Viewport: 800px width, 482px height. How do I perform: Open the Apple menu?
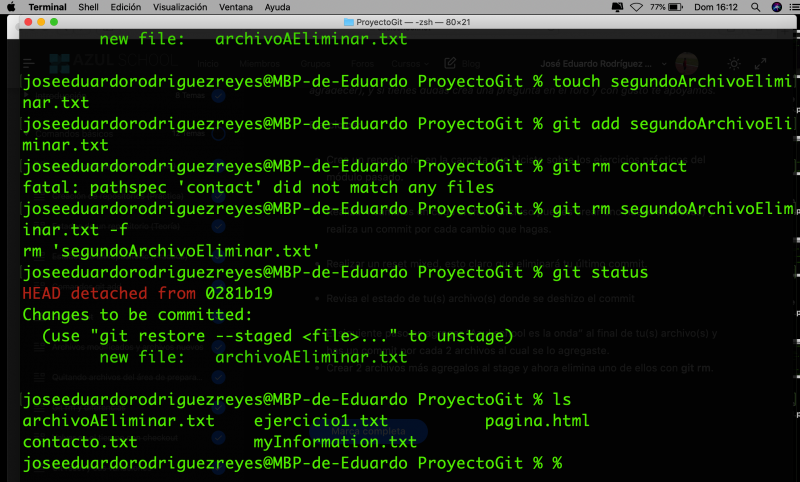(x=11, y=7)
